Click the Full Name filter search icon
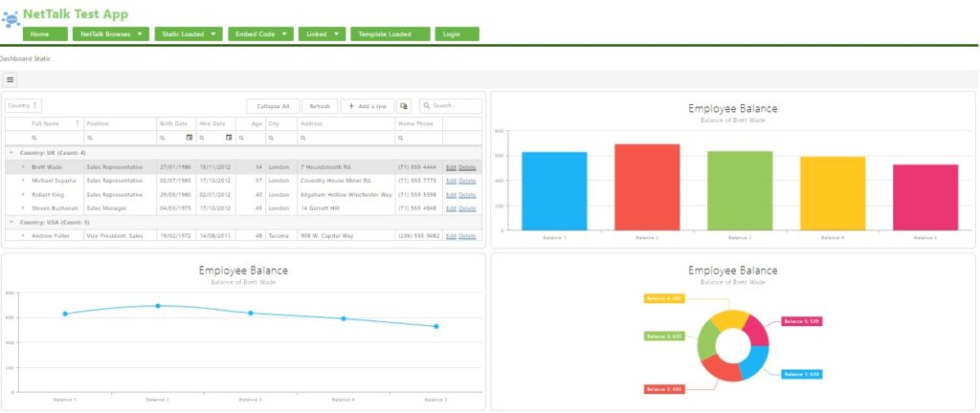Screen dimensions: 980x413 coord(34,139)
